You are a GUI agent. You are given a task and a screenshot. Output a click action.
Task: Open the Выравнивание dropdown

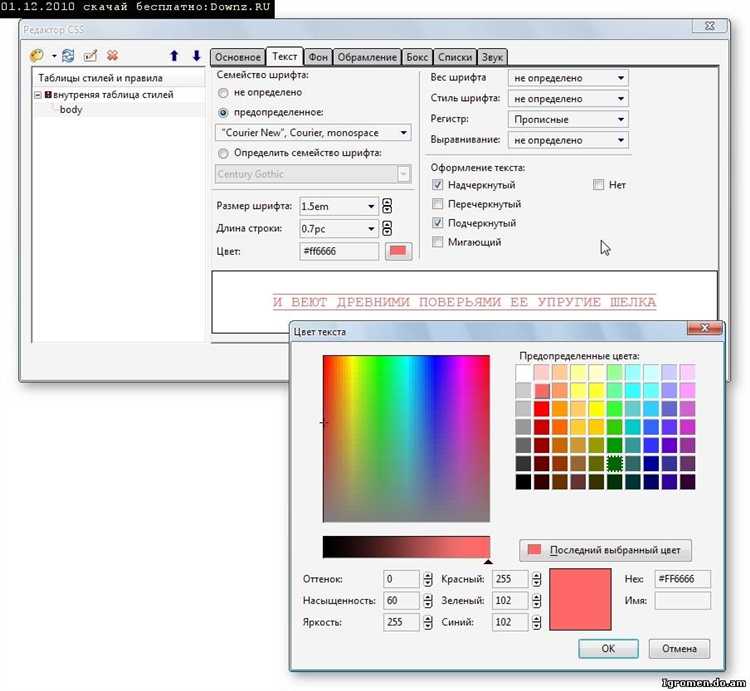tap(568, 140)
